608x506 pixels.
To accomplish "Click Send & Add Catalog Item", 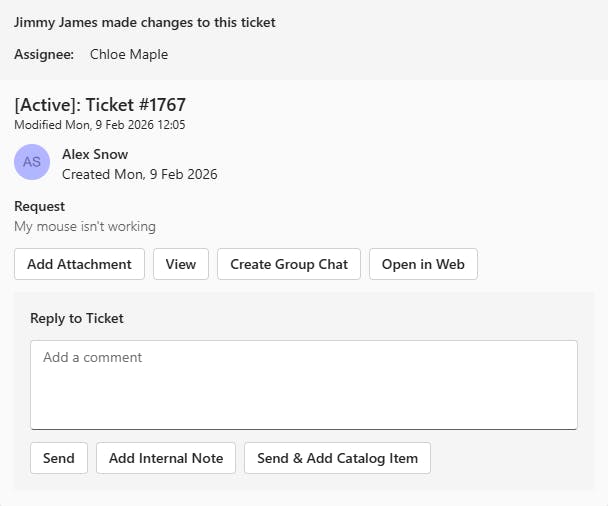I will click(x=337, y=458).
